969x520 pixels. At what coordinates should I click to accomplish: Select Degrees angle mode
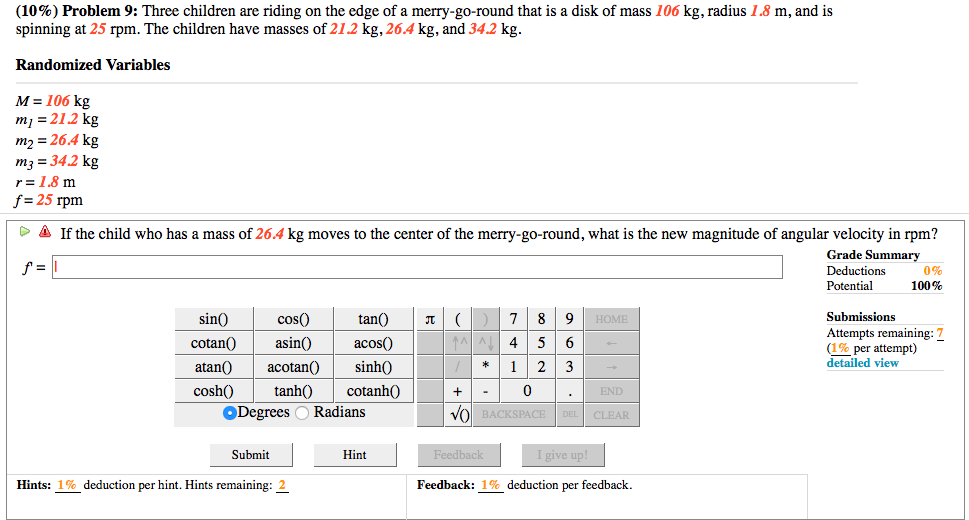click(x=229, y=413)
